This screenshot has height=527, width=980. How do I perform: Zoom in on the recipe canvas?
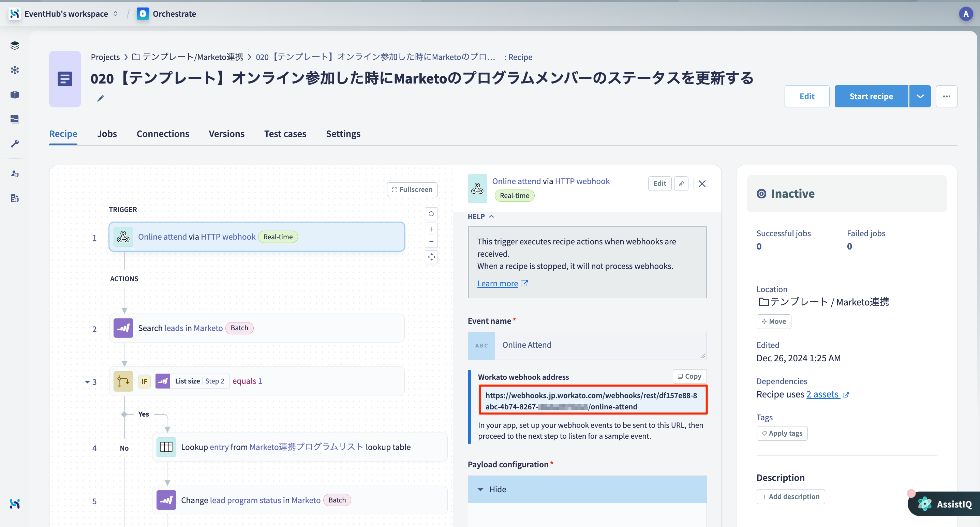coord(431,229)
